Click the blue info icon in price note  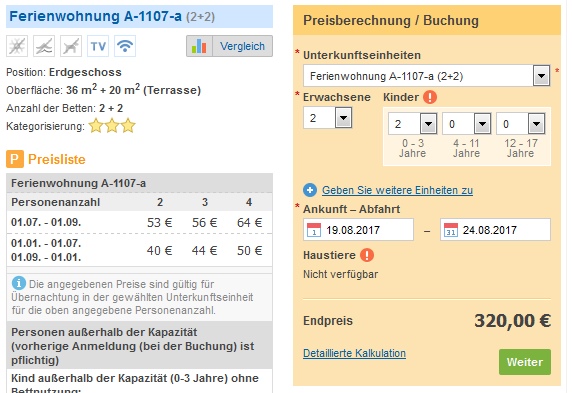click(x=19, y=283)
